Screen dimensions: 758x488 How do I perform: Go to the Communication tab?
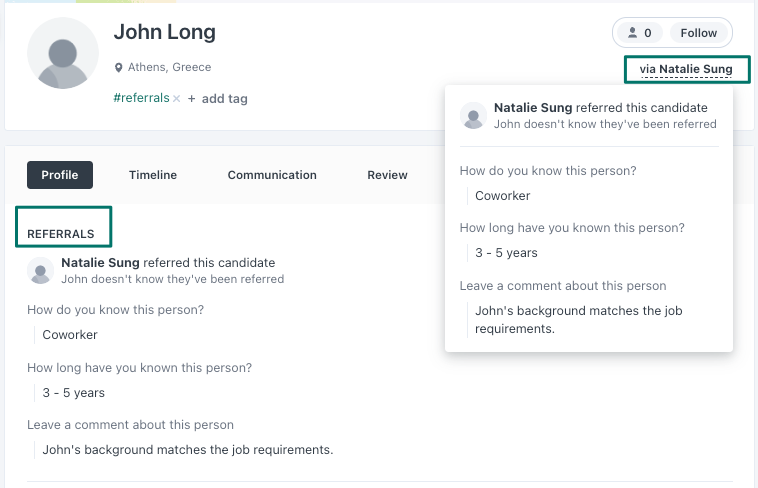point(272,175)
